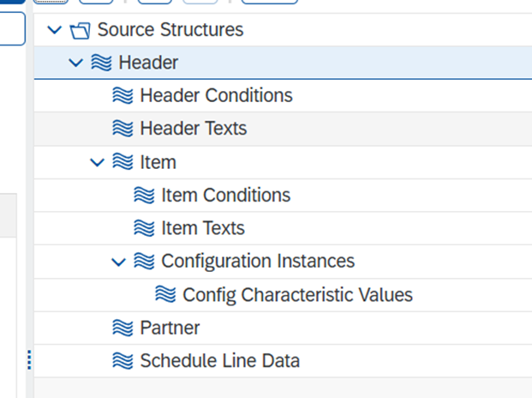Screen dimensions: 532x398
Task: Click the Item Conditions structure icon
Action: [144, 196]
